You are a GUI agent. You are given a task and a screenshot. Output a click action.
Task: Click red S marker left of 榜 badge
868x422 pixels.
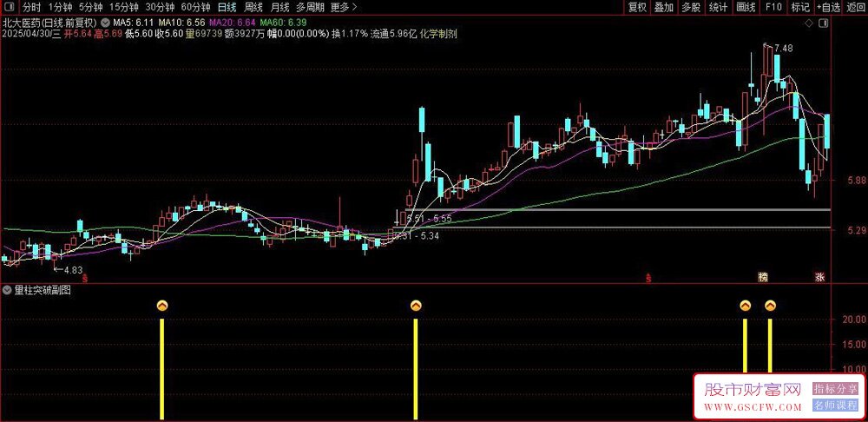click(x=648, y=279)
